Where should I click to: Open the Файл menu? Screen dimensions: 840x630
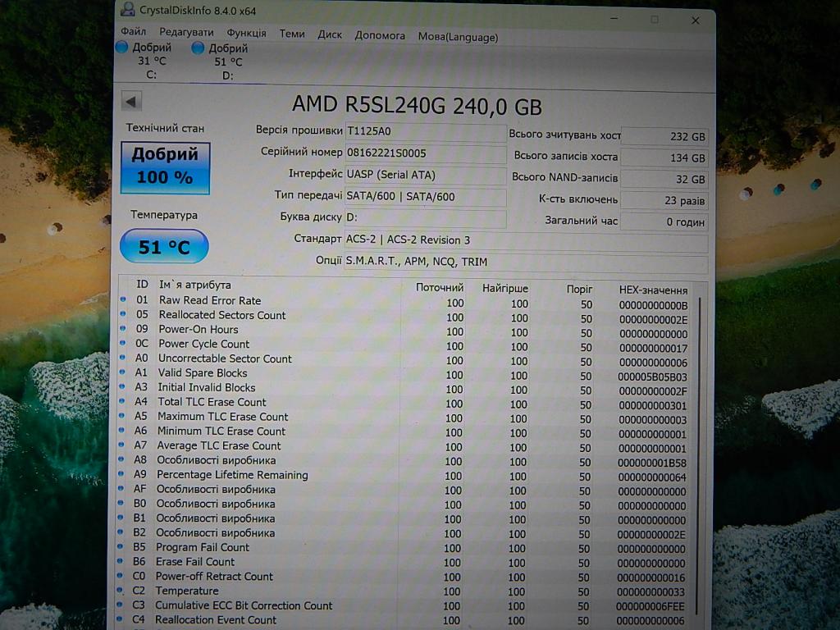point(134,32)
